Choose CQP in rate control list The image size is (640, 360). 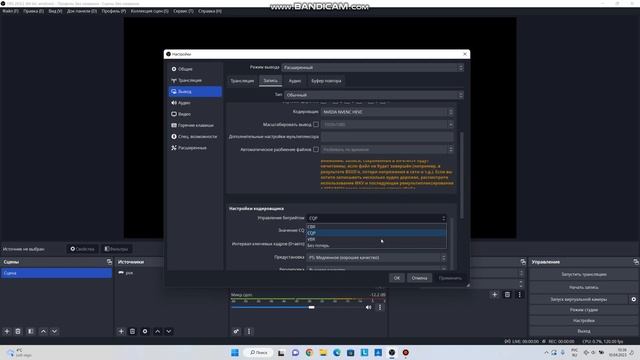click(376, 233)
